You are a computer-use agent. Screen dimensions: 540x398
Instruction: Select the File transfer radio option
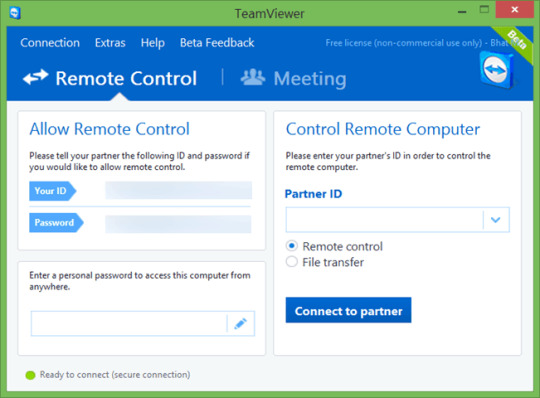coord(292,262)
